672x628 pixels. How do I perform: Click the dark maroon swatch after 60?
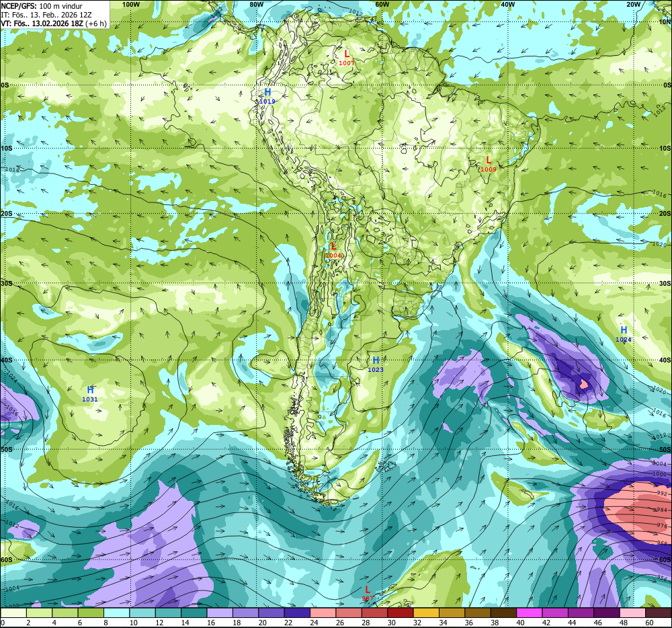[x=659, y=613]
